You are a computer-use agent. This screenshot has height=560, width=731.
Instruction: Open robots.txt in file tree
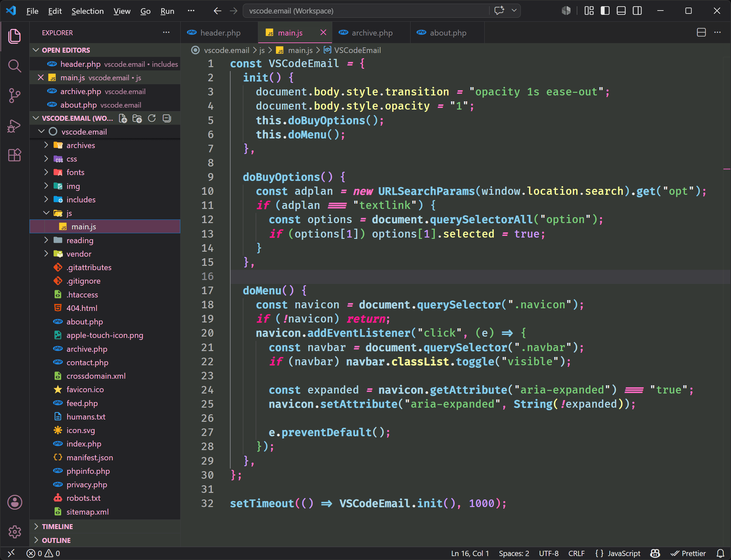105,498
